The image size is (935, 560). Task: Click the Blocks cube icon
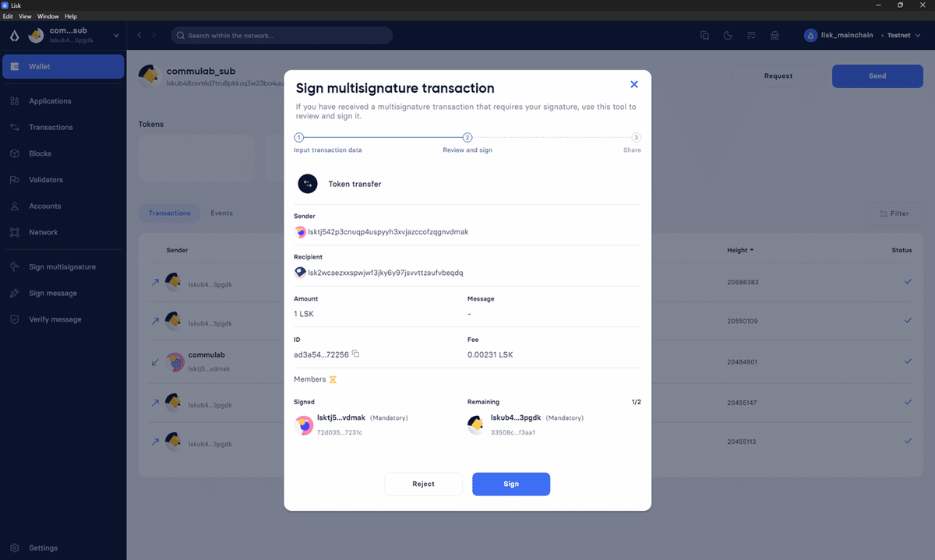tap(14, 153)
